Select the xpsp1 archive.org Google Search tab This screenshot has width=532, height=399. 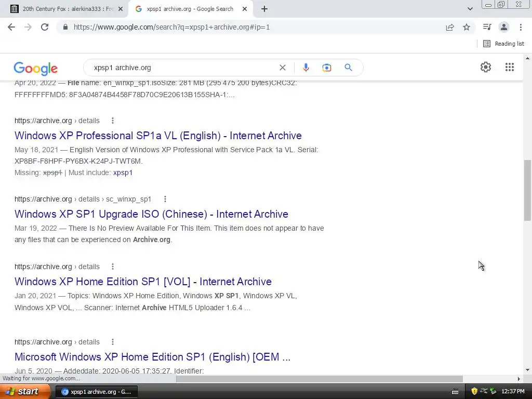(x=190, y=9)
